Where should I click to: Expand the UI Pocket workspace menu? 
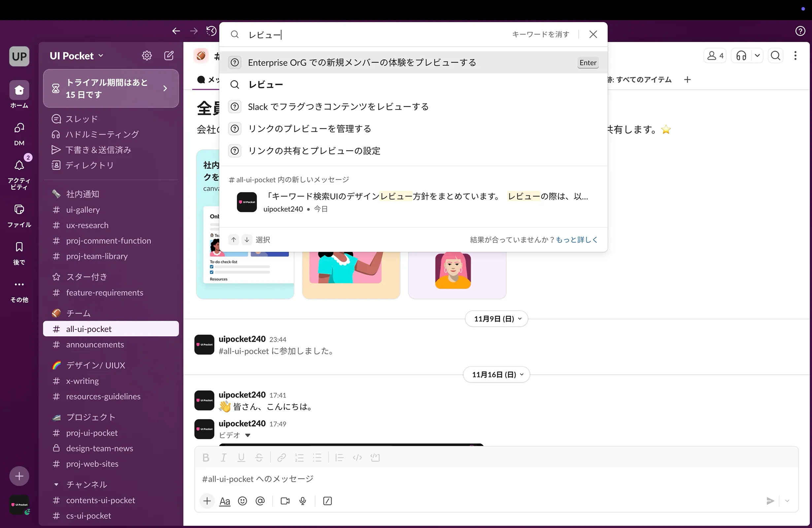[77, 55]
